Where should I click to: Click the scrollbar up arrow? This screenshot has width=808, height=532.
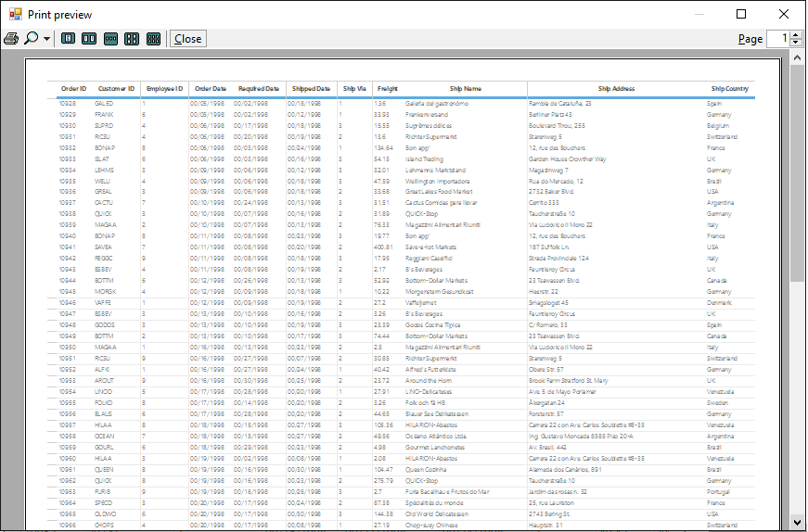[797, 57]
